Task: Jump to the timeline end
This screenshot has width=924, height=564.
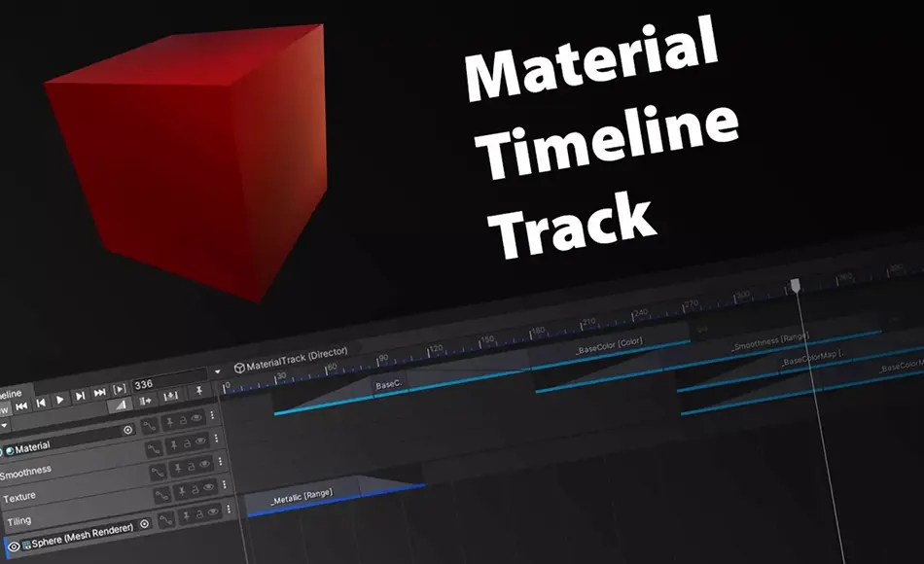Action: point(99,393)
